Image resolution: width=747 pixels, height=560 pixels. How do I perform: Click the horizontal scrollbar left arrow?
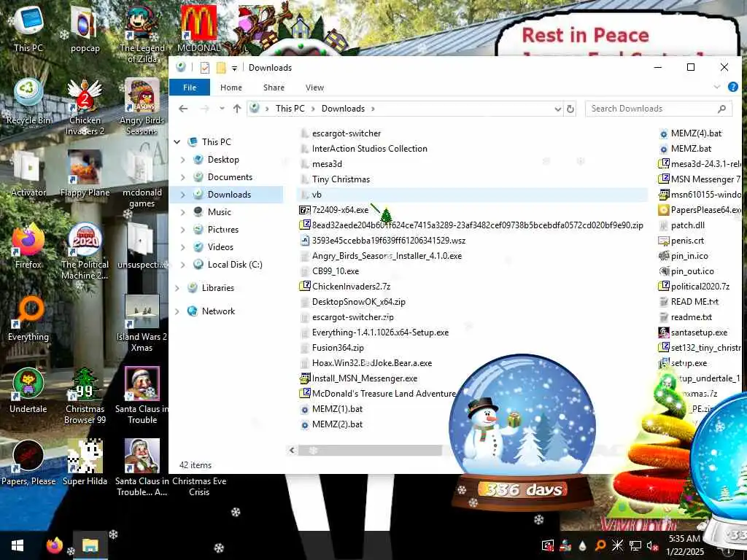(x=292, y=450)
